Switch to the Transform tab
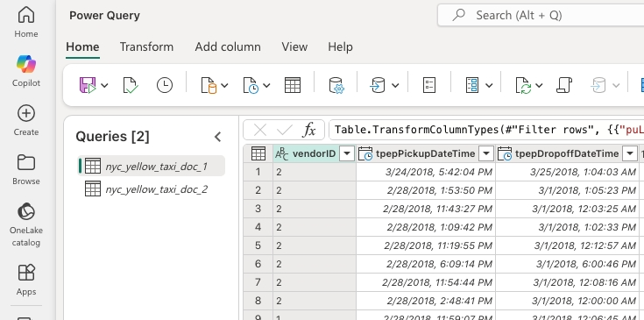 tap(146, 46)
